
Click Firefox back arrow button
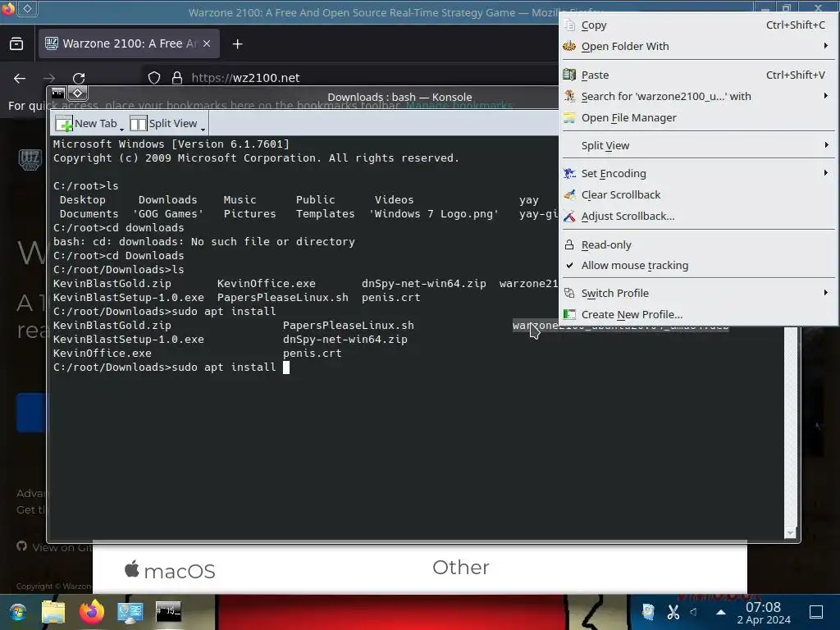point(20,78)
